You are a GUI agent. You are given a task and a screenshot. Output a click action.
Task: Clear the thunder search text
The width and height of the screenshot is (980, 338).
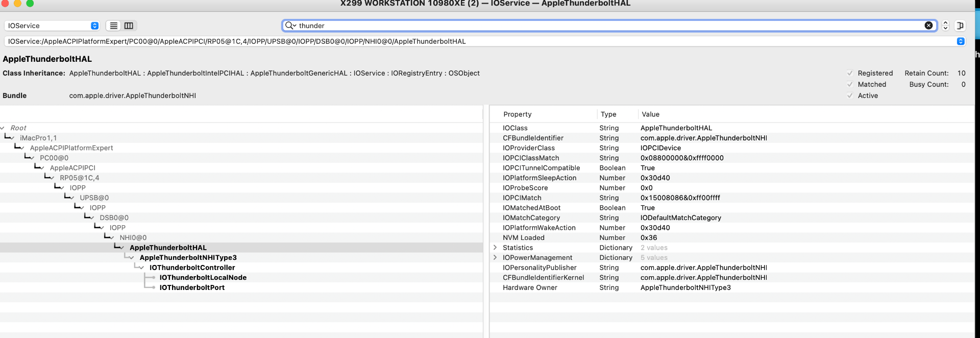pyautogui.click(x=928, y=26)
